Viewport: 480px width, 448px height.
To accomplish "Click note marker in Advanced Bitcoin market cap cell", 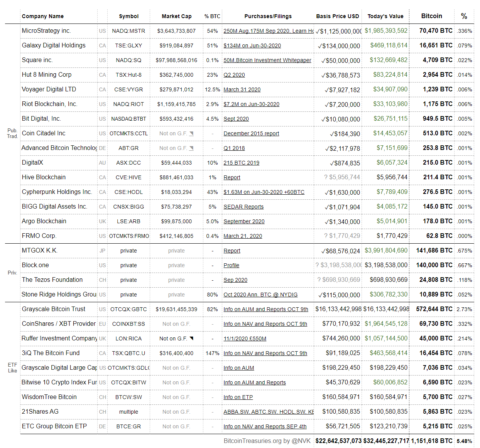I will pos(191,148).
